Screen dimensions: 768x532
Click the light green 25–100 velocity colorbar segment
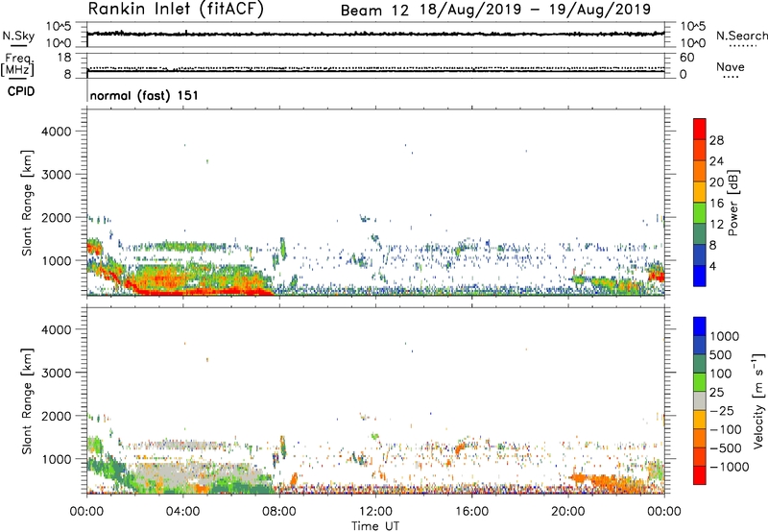700,382
